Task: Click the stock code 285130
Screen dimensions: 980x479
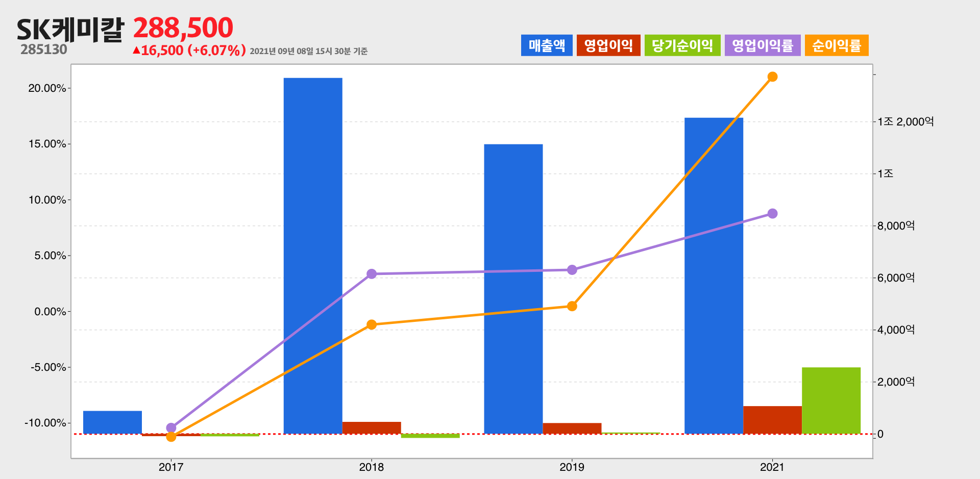Action: click(x=44, y=49)
